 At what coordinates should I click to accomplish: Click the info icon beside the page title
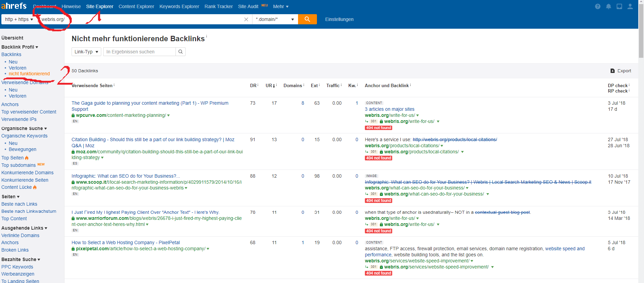pyautogui.click(x=207, y=36)
